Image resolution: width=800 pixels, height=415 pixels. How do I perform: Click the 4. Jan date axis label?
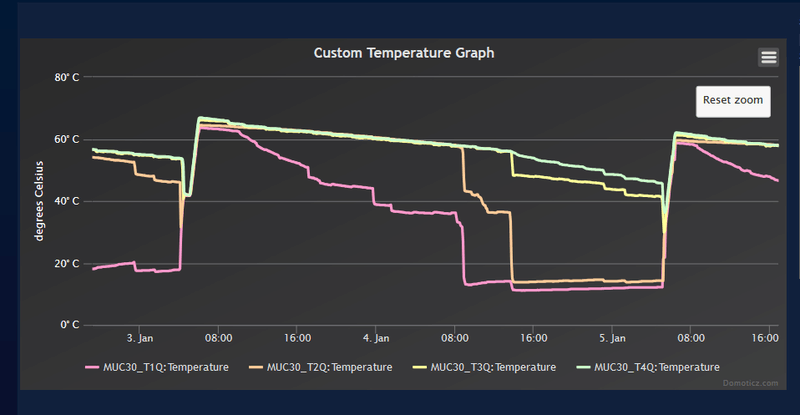click(x=377, y=339)
